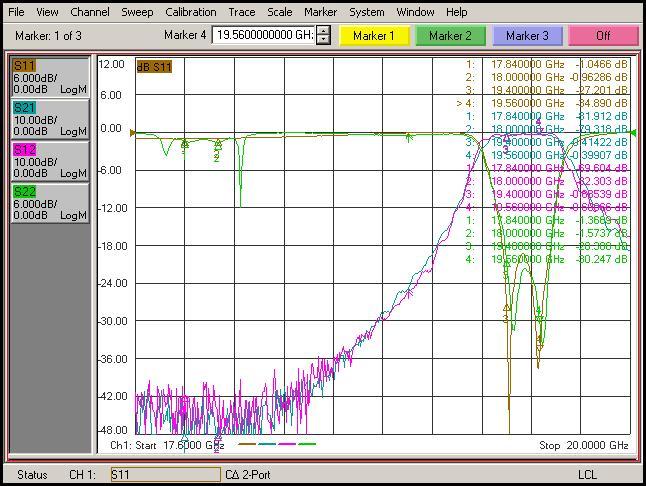This screenshot has height=486, width=646.
Task: Click the 12.00 y-axis scale value
Action: pos(112,64)
